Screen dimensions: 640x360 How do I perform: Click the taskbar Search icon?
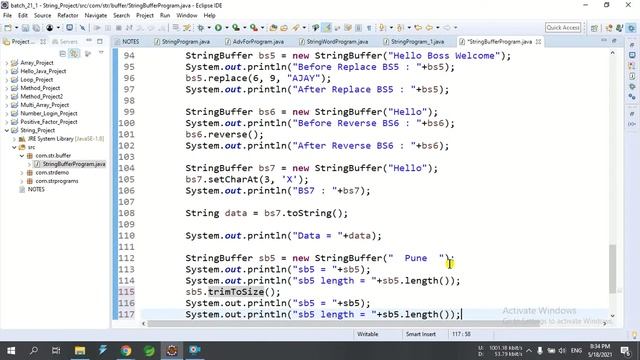34,351
